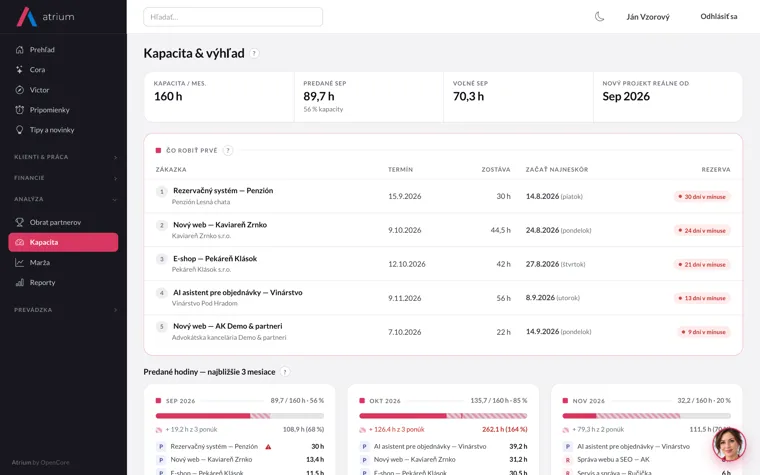Click the Prehľad home icon
Screen dimensions: 760x475
click(x=19, y=49)
